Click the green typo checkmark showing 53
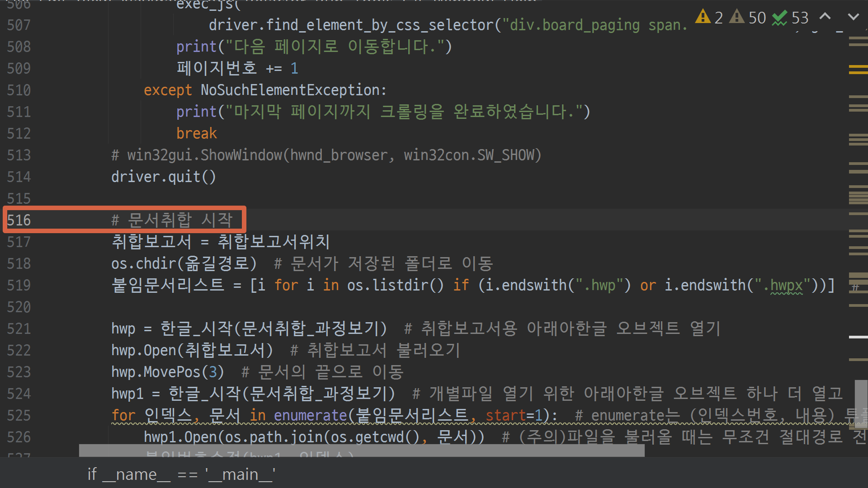Viewport: 868px width, 488px height. click(780, 18)
